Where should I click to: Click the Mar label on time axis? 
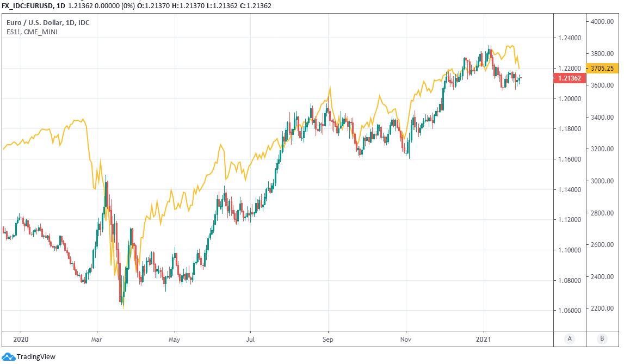[97, 338]
